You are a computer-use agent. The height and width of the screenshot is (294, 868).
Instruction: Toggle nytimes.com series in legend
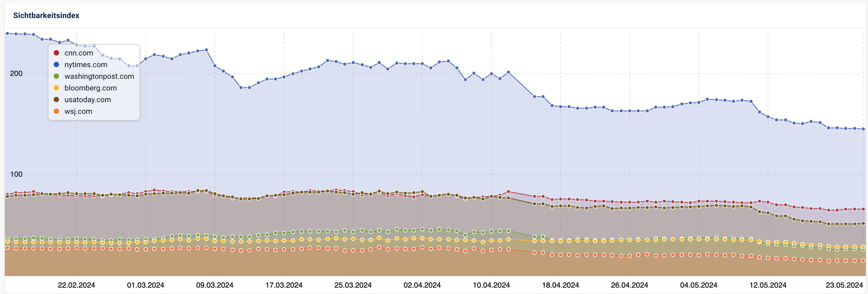point(85,64)
